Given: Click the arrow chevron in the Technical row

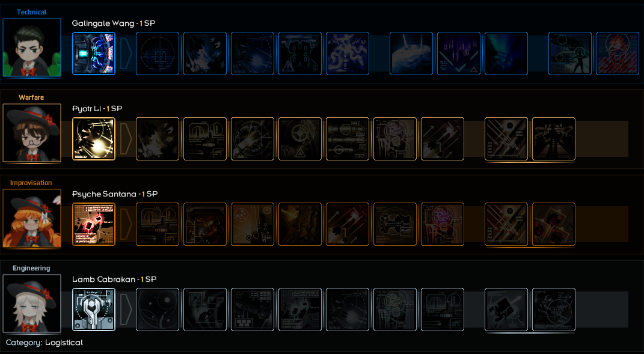Looking at the screenshot, I should 126,53.
